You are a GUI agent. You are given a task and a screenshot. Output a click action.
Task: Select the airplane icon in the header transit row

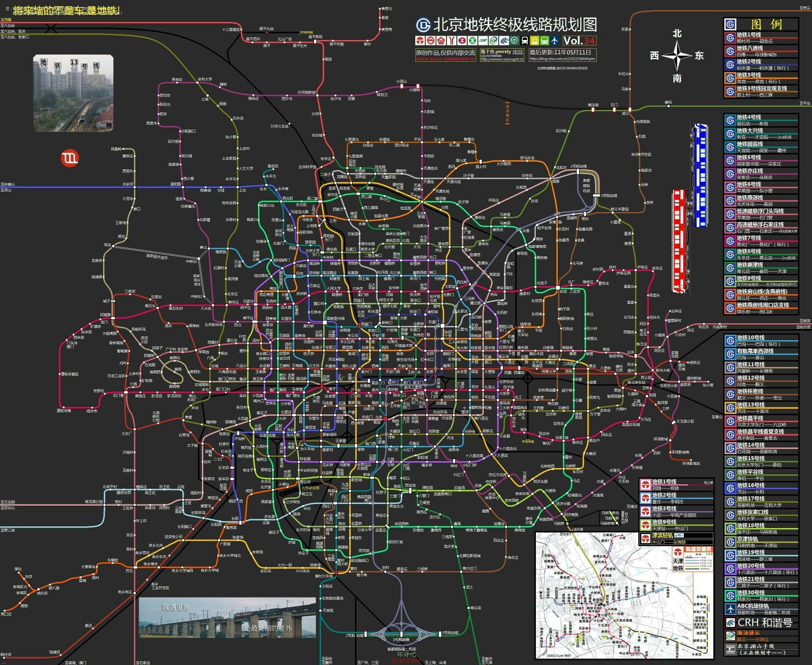pos(556,40)
